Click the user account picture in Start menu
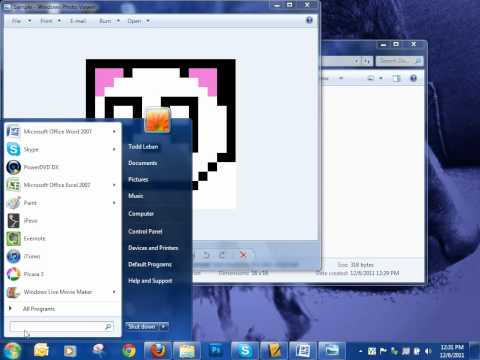 tap(157, 120)
